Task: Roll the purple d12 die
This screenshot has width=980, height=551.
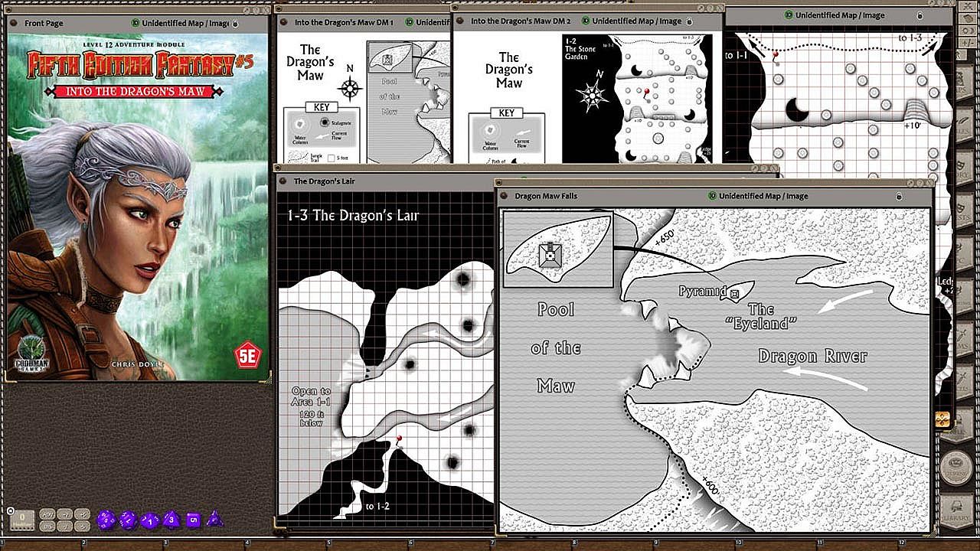Action: pos(128,520)
